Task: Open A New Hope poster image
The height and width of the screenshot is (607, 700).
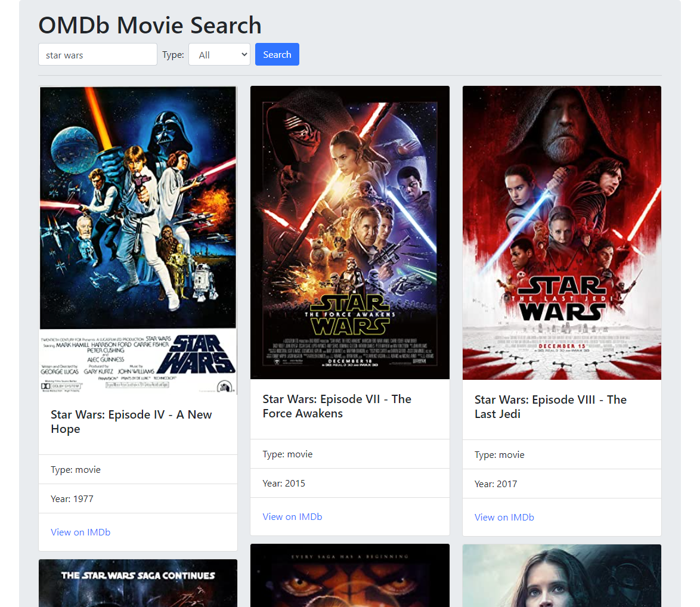Action: (138, 240)
